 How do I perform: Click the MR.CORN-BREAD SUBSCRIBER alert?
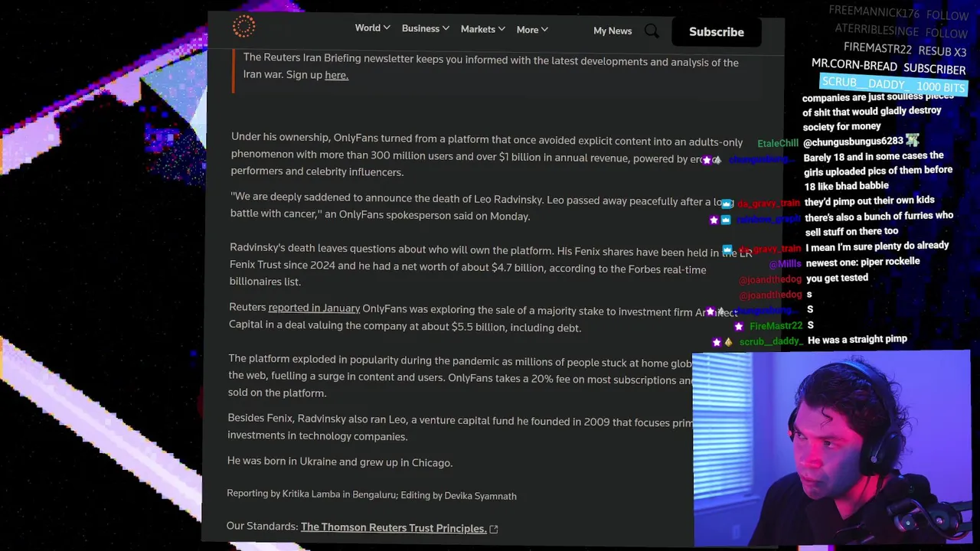(x=888, y=67)
